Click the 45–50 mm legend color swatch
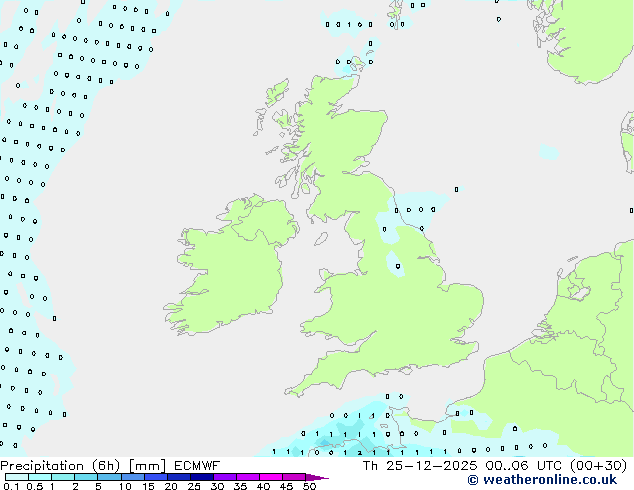The width and height of the screenshot is (634, 490). (x=294, y=477)
